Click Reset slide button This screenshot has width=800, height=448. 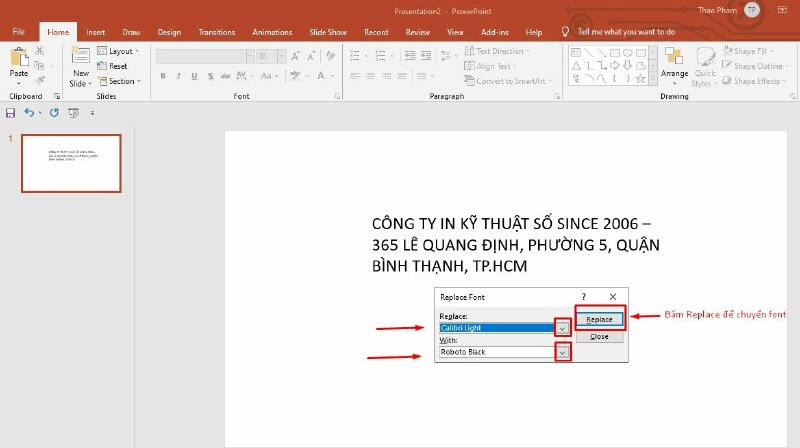point(112,66)
